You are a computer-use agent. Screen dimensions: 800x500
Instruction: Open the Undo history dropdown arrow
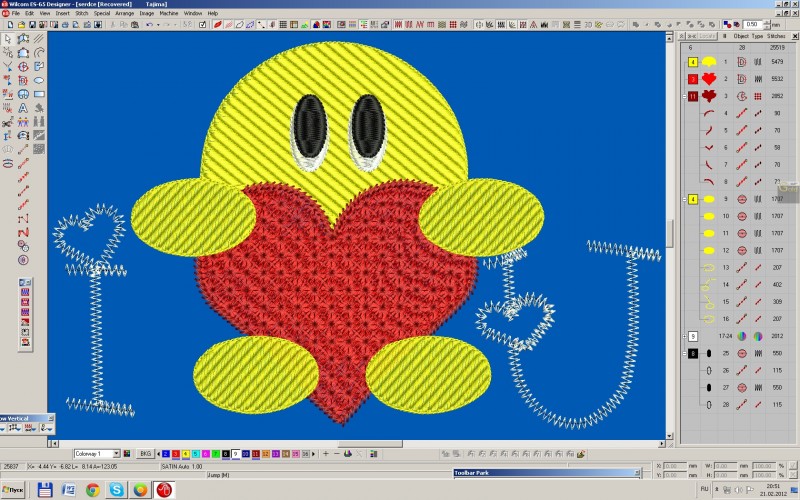point(158,24)
